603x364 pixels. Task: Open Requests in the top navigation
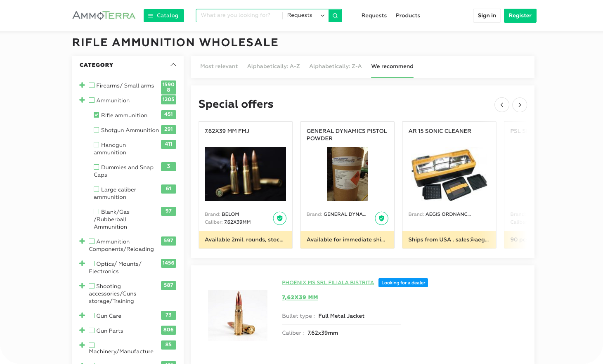tap(374, 16)
